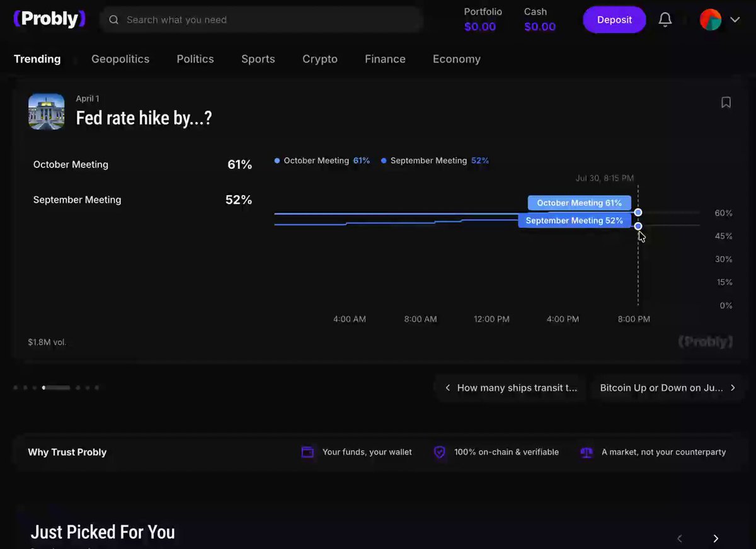Go to previous Just Picked For You items
The height and width of the screenshot is (549, 756).
679,538
